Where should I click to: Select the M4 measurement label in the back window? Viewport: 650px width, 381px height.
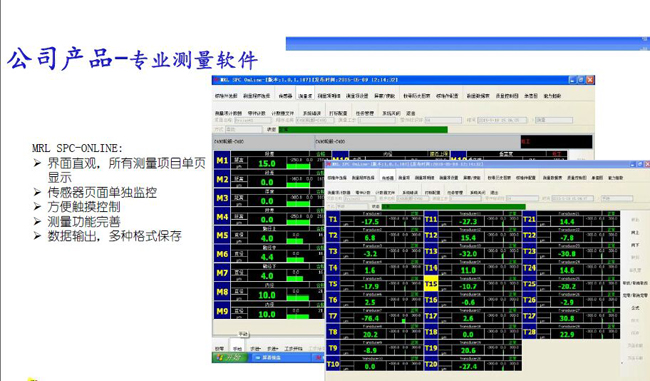(222, 217)
